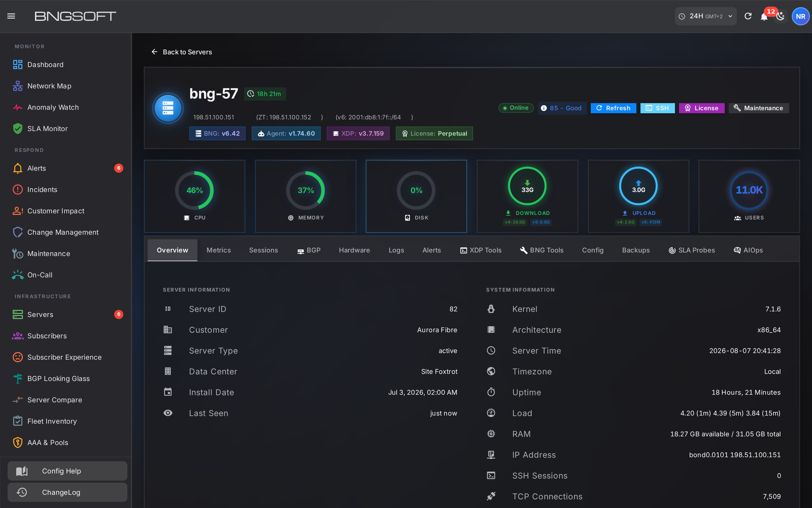
Task: Click the BNGSOFT logo
Action: pyautogui.click(x=75, y=16)
